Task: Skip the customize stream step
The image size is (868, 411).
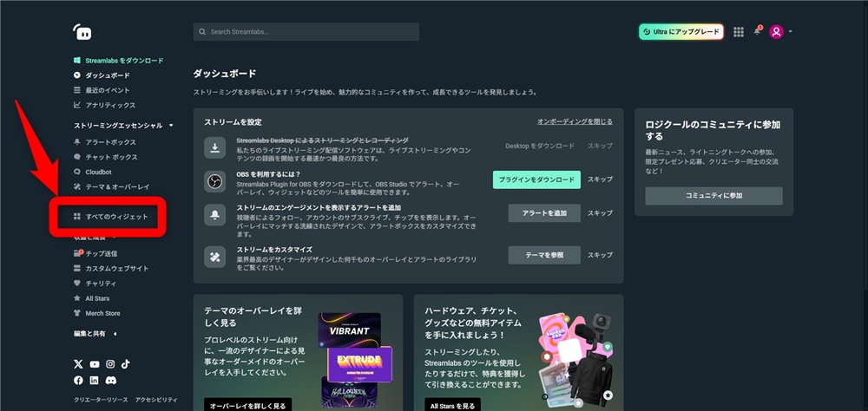Action: click(600, 255)
